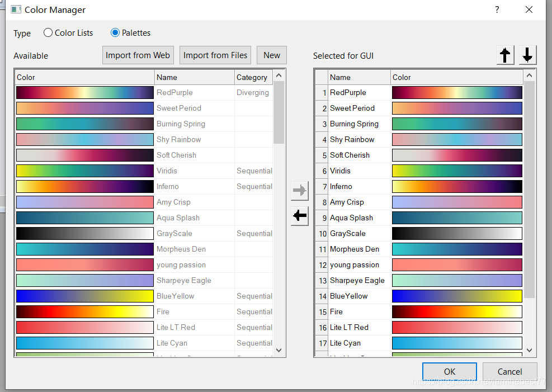The height and width of the screenshot is (392, 552).
Task: Click the left arrow remove-from-selected icon
Action: 300,215
